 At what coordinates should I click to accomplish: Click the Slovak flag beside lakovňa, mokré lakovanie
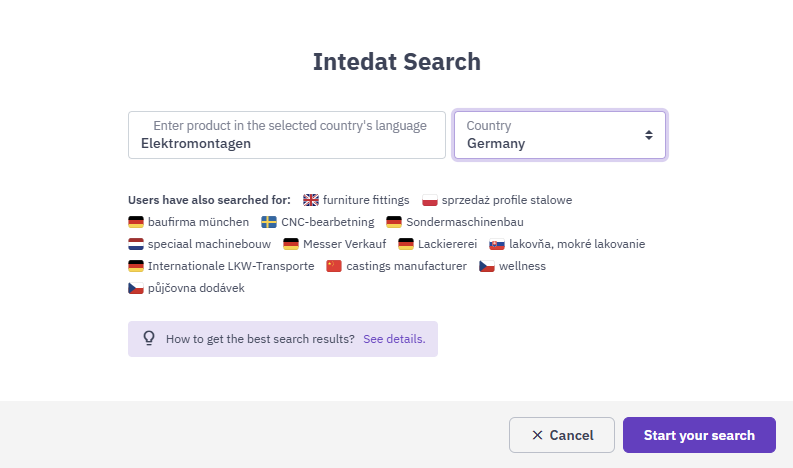click(497, 244)
